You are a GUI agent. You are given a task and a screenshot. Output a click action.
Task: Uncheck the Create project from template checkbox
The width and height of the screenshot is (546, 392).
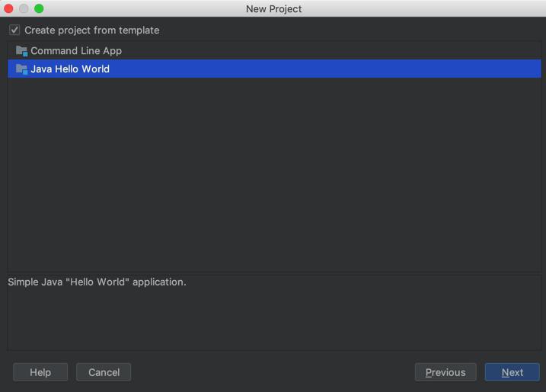(x=14, y=30)
